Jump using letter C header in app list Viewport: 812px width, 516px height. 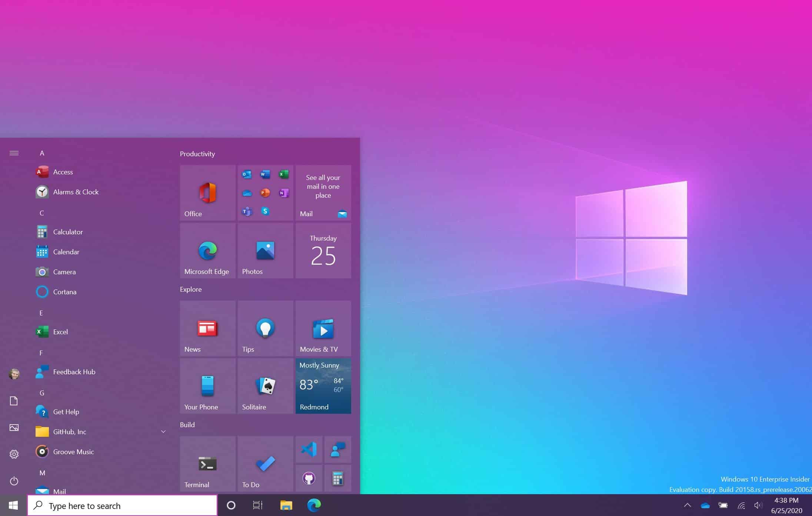42,213
